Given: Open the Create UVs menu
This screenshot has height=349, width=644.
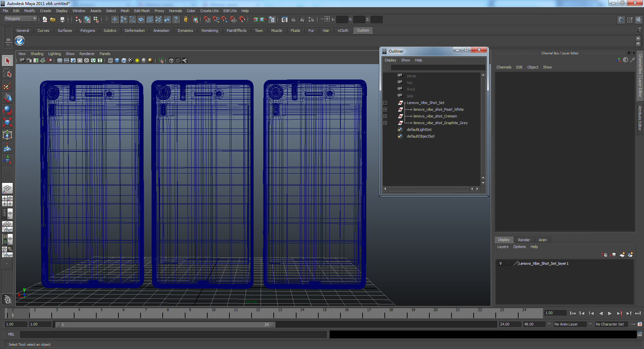Looking at the screenshot, I should click(209, 11).
